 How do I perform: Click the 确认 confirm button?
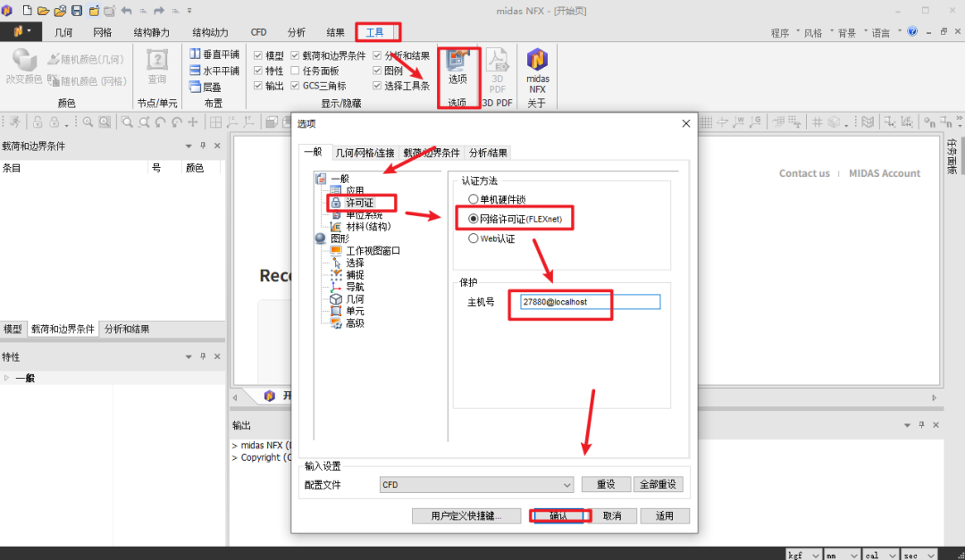pyautogui.click(x=559, y=515)
